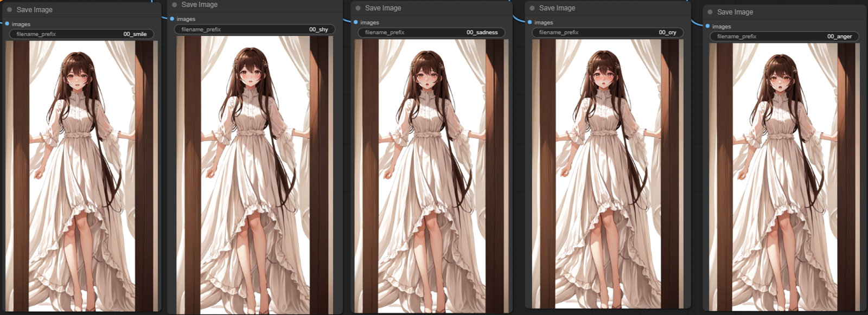Collapse the 00_sadness Save Image node dot

(x=358, y=8)
